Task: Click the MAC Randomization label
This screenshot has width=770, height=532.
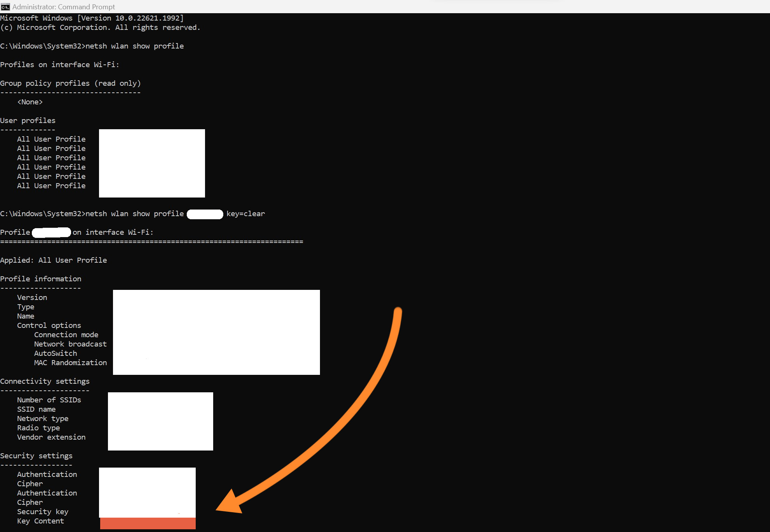Action: [x=70, y=363]
